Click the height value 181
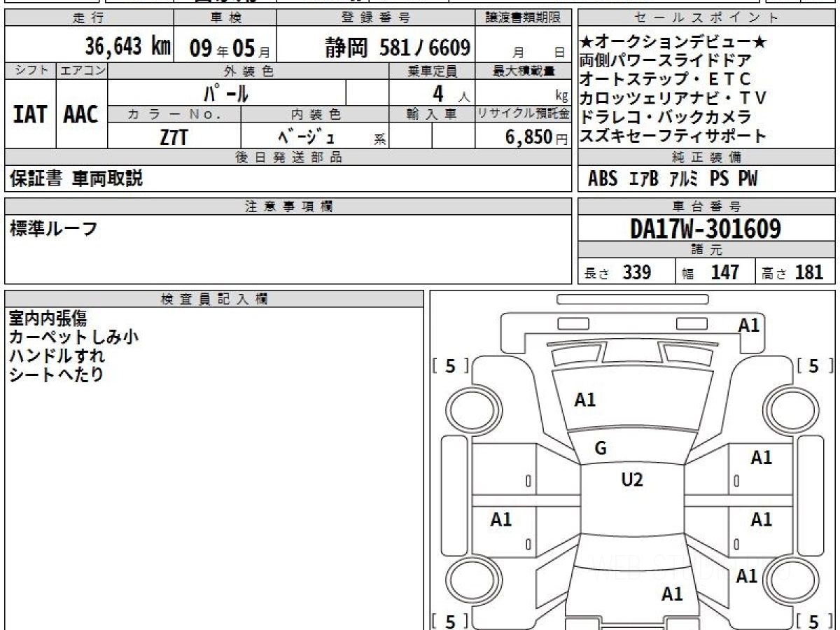 808,272
